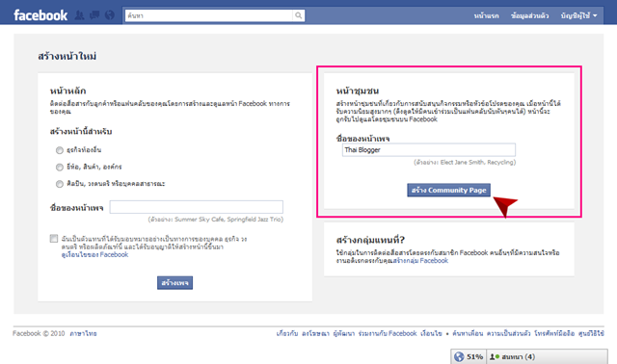Click the ภาษาไทย language link

click(84, 333)
